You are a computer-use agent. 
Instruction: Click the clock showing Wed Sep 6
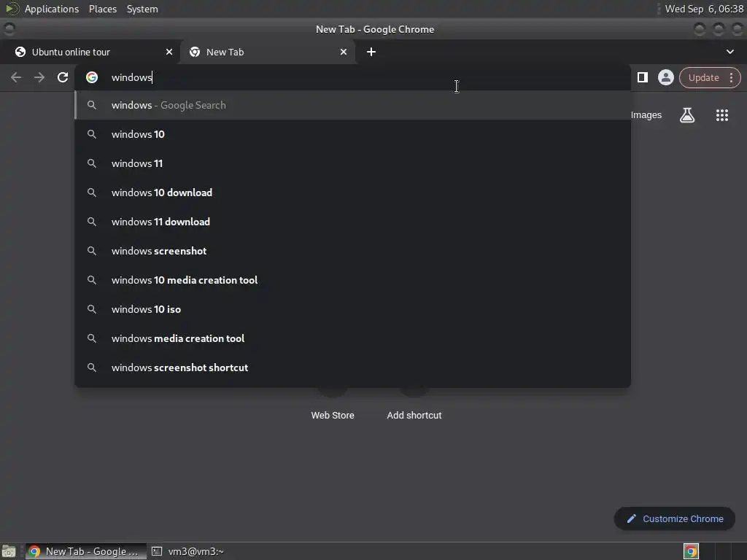click(x=704, y=9)
